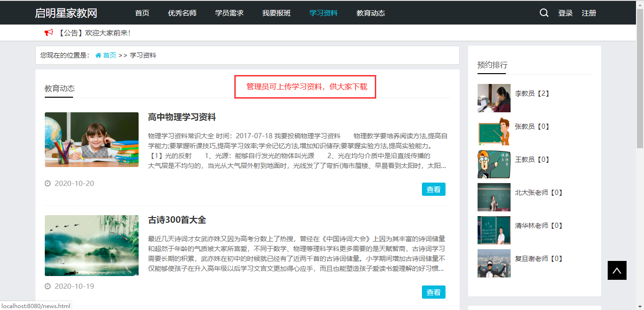
Task: Click 王教员 cartoon avatar
Action: (x=494, y=164)
